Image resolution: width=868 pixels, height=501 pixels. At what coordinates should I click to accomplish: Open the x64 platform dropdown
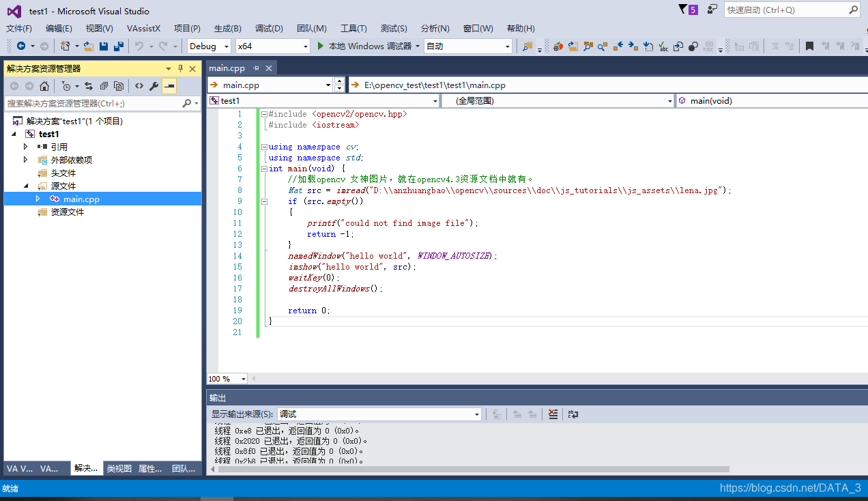pyautogui.click(x=272, y=46)
